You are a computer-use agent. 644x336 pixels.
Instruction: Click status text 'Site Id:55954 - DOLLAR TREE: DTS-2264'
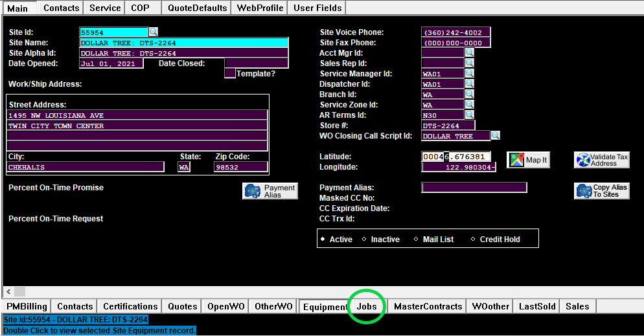point(76,320)
